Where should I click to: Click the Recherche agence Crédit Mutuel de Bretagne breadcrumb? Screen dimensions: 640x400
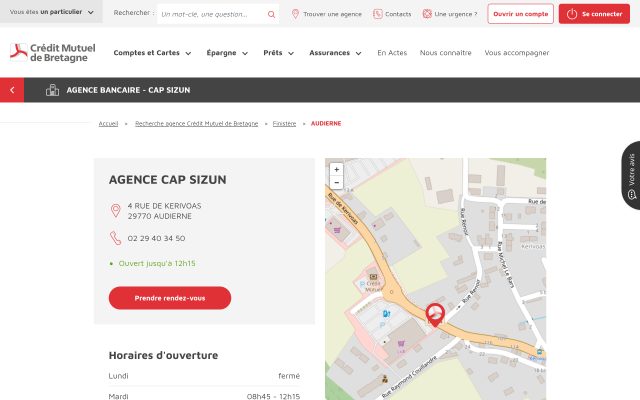196,123
